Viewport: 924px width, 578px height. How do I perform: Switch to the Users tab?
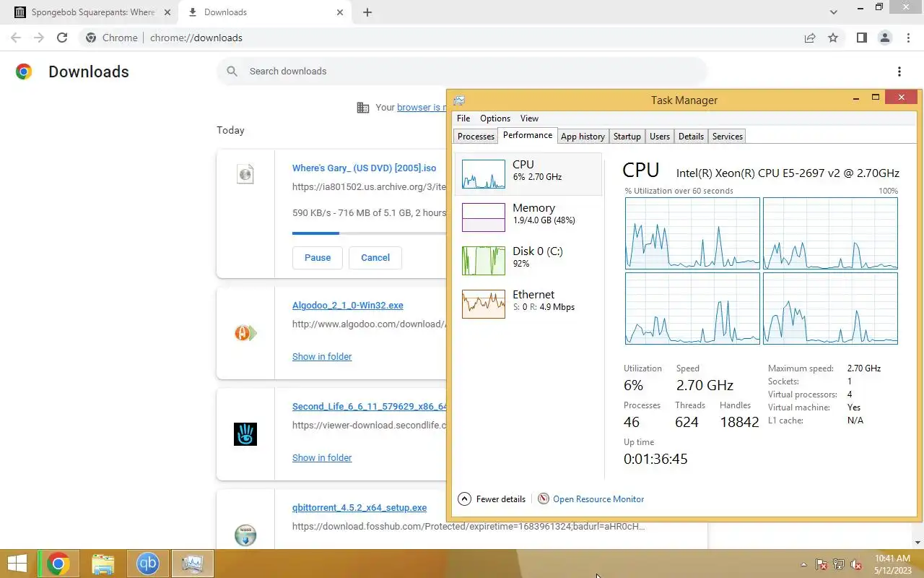pyautogui.click(x=660, y=137)
